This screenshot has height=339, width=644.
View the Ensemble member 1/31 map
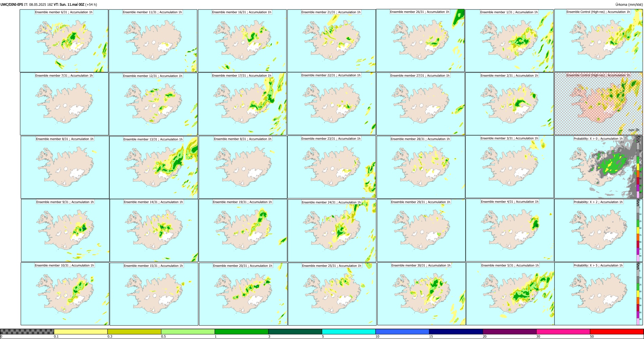(x=509, y=41)
